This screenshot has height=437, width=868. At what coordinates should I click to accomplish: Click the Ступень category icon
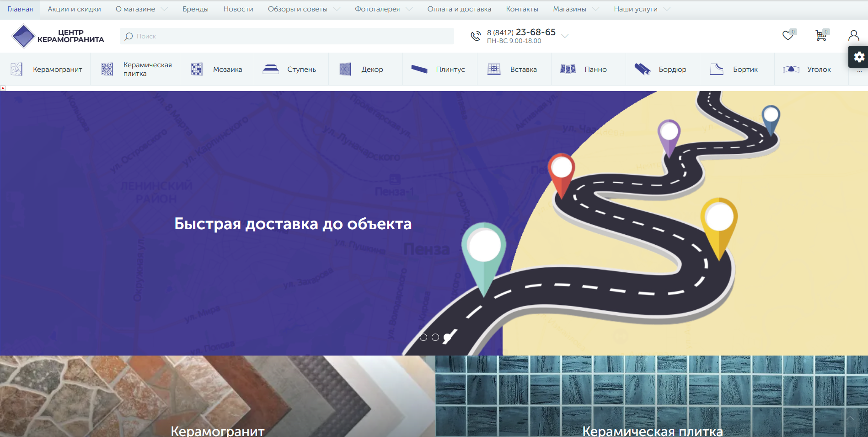(271, 69)
